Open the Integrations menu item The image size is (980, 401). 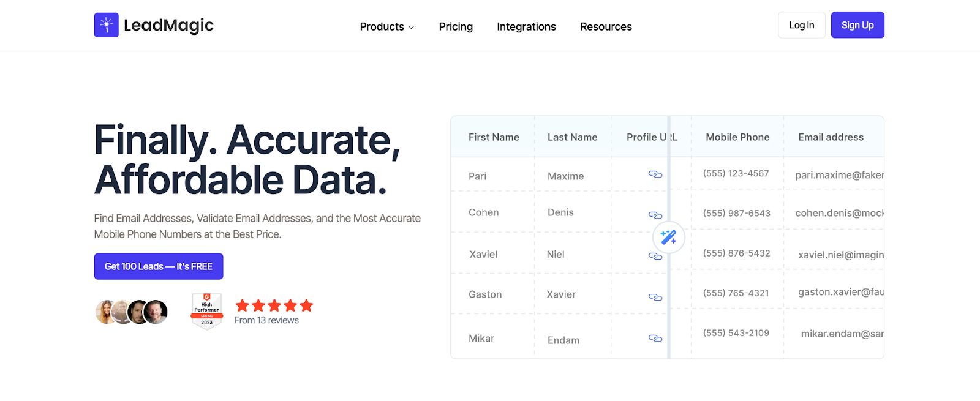[526, 27]
